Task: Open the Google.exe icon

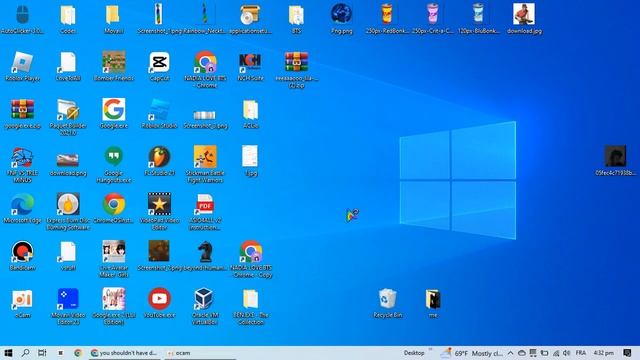Action: (x=113, y=114)
